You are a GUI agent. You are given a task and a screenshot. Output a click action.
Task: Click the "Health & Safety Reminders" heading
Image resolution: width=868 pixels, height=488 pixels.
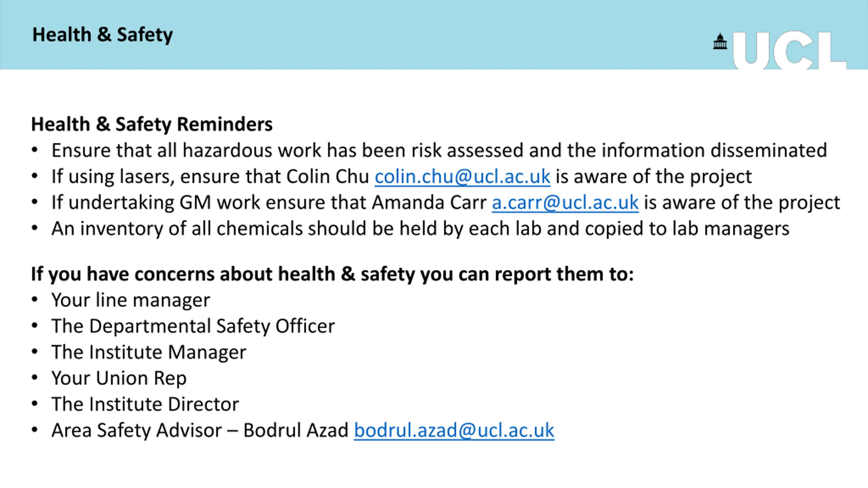click(152, 124)
